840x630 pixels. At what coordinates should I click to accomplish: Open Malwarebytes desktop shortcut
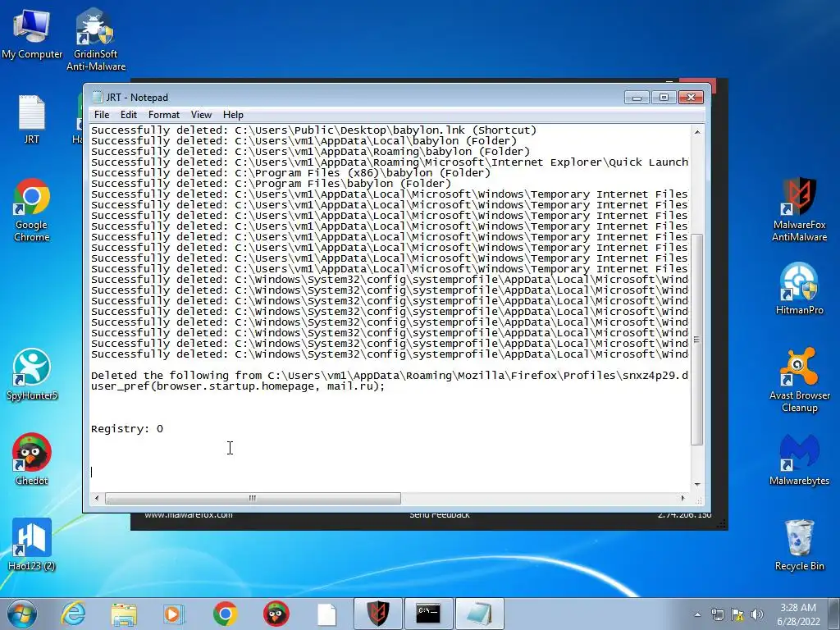[799, 459]
